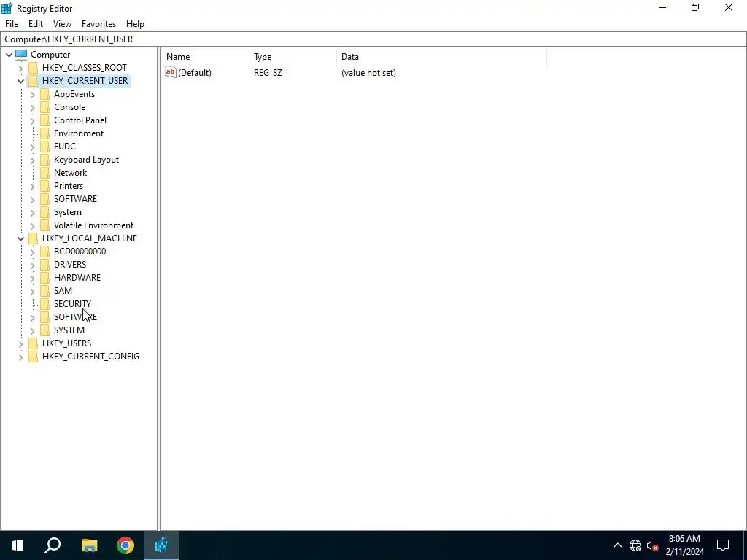Expand the AppEvents subkey
The height and width of the screenshot is (560, 747).
[x=32, y=94]
